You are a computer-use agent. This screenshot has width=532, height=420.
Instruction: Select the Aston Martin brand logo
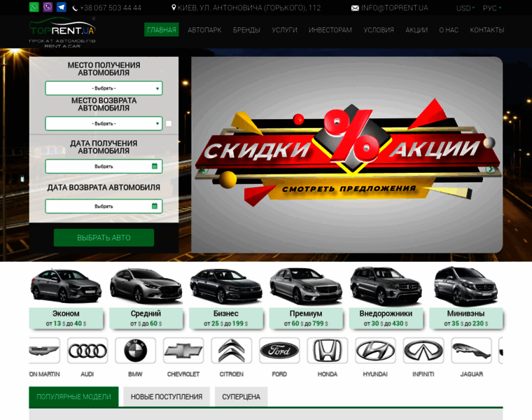[x=44, y=351]
